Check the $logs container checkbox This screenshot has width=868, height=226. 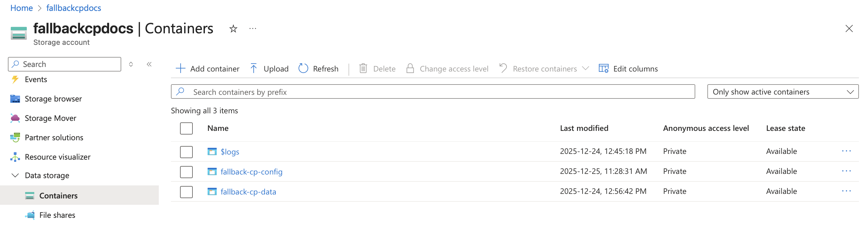186,152
